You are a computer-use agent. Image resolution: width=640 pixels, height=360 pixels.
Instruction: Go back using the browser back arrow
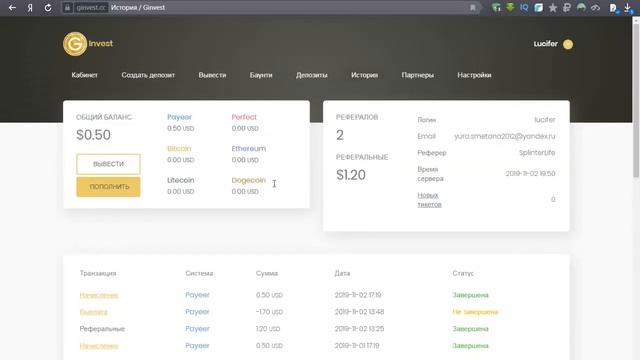pyautogui.click(x=12, y=7)
